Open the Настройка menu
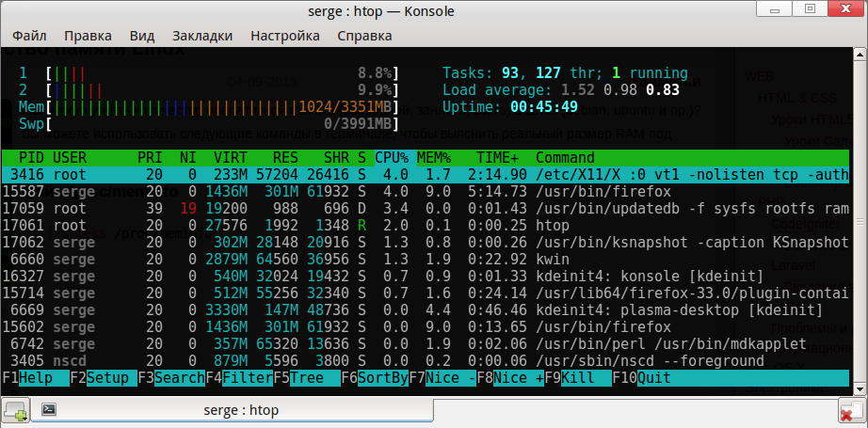 coord(285,36)
